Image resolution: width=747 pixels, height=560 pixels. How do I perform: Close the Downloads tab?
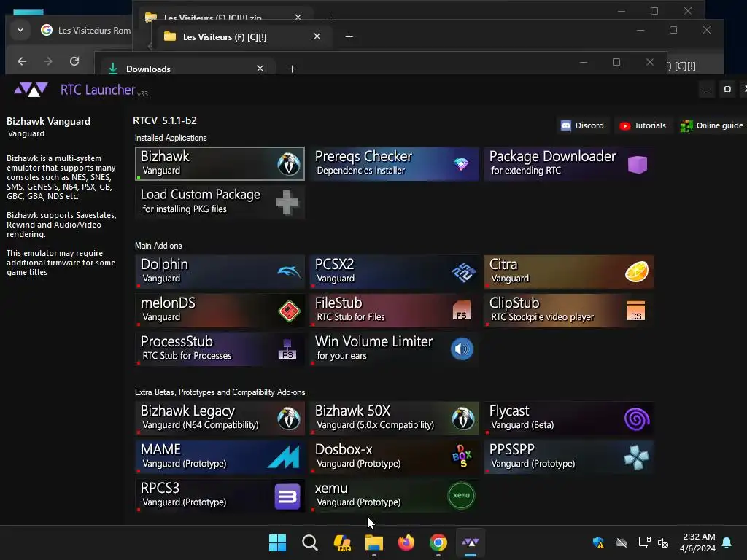260,69
